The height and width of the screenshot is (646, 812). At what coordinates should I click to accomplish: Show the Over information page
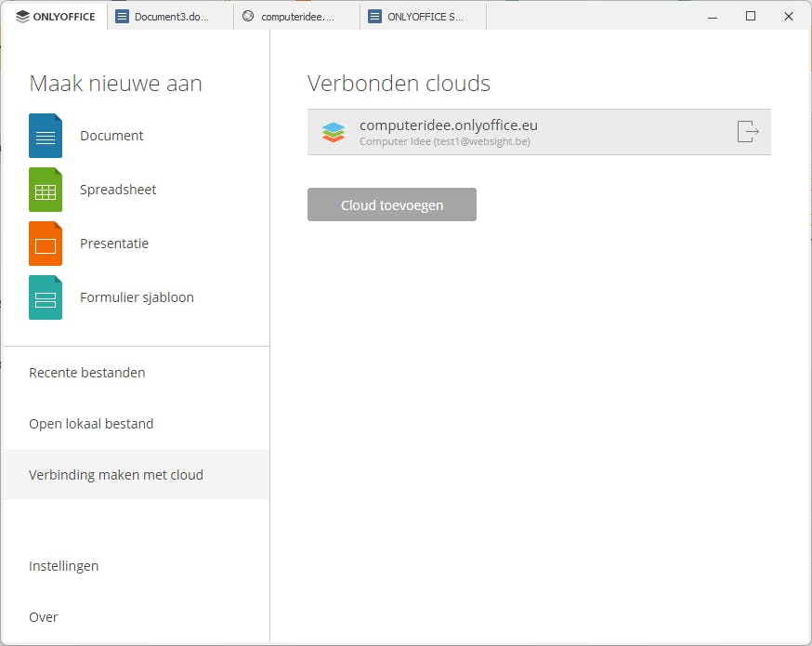click(x=44, y=617)
